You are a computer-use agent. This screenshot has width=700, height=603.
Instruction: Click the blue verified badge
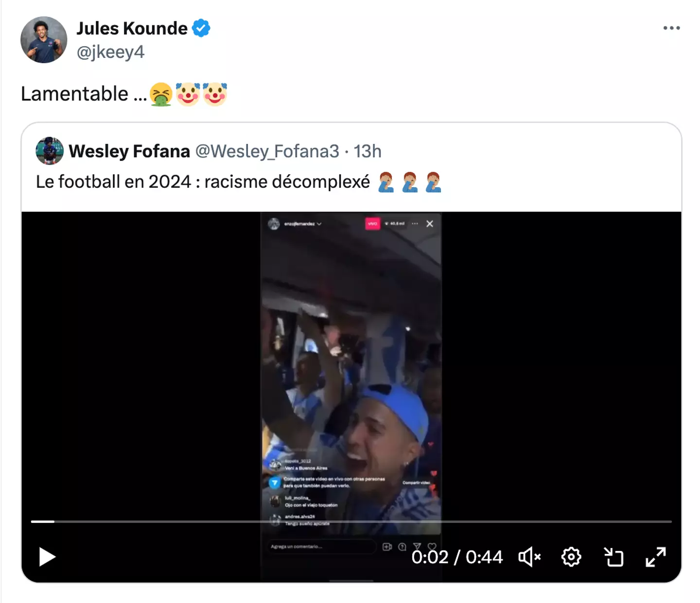[201, 28]
